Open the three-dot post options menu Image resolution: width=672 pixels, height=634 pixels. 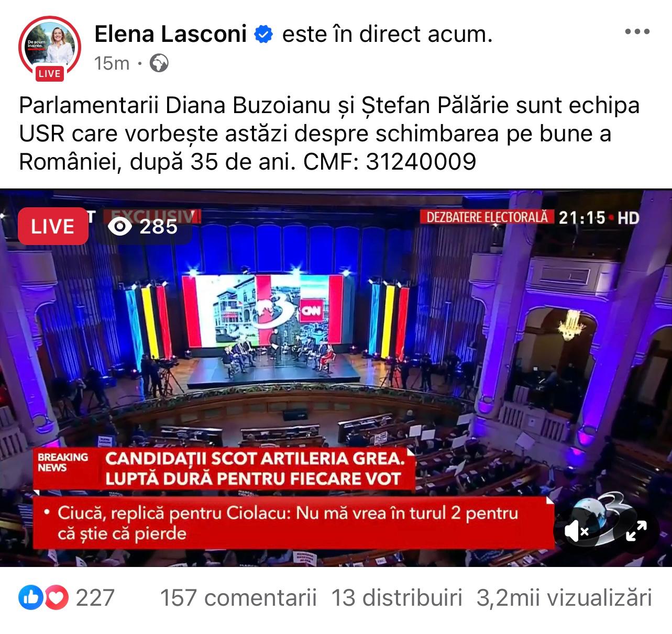pos(637,32)
